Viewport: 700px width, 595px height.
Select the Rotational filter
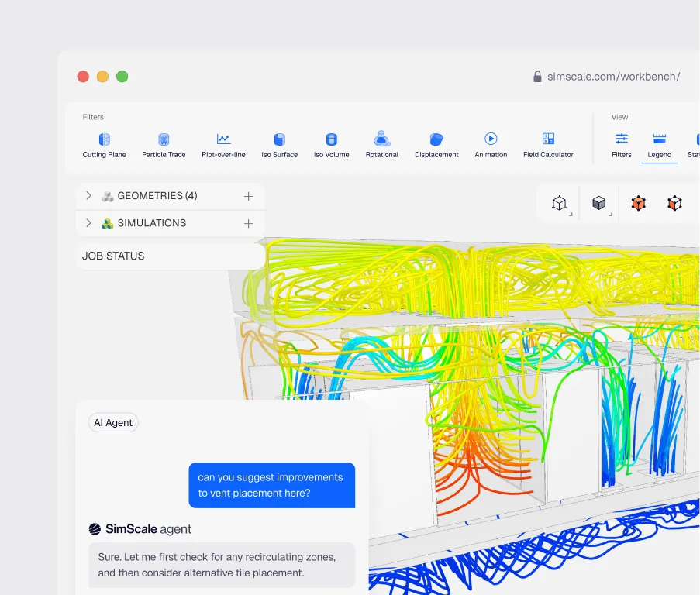point(381,146)
